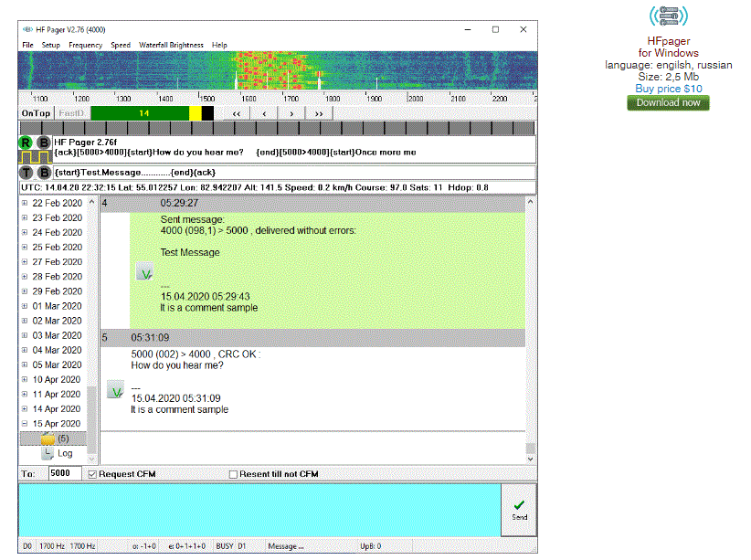Expand the 04 Mar 2020 tree node
This screenshot has width=751, height=560.
(x=25, y=350)
